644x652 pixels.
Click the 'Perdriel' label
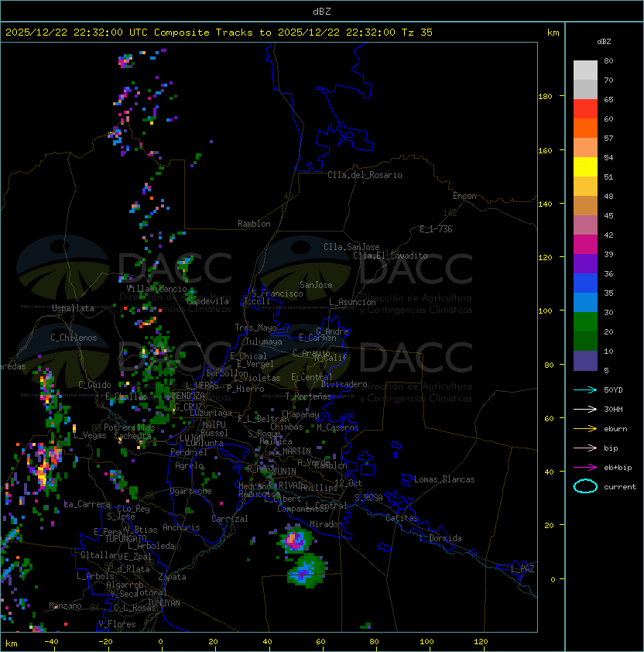(x=189, y=452)
